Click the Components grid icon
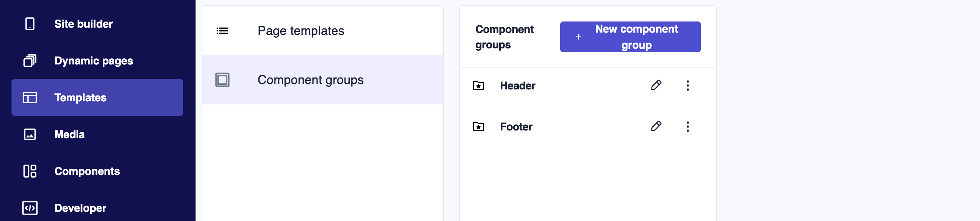This screenshot has width=980, height=221. click(30, 171)
